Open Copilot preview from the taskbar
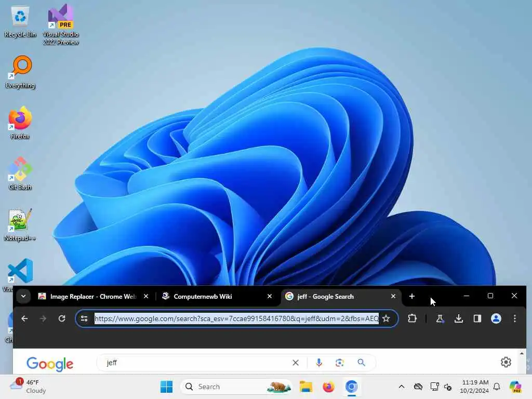Image resolution: width=532 pixels, height=399 pixels. 515,387
